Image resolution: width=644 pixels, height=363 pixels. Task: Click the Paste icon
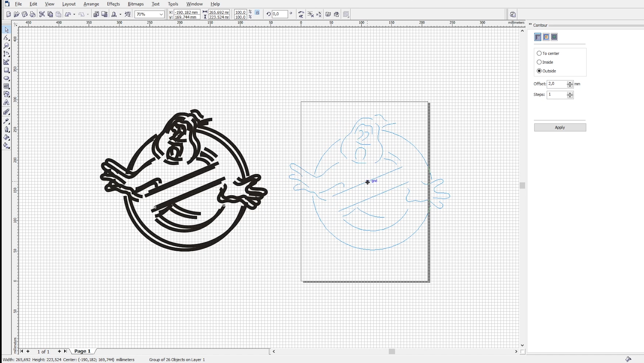pos(58,14)
